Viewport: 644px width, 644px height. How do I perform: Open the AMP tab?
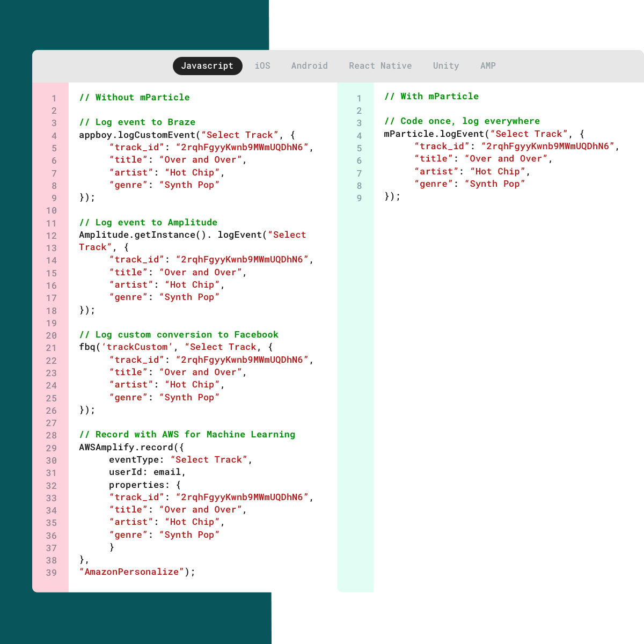488,66
